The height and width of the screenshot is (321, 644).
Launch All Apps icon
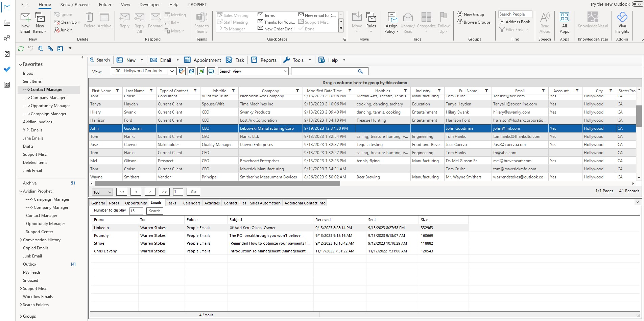(564, 23)
